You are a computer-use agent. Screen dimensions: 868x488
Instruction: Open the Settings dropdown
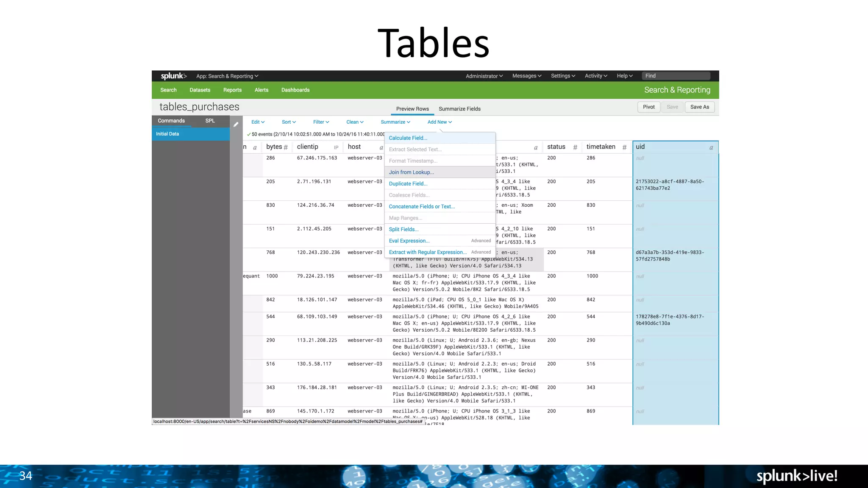[x=563, y=76]
